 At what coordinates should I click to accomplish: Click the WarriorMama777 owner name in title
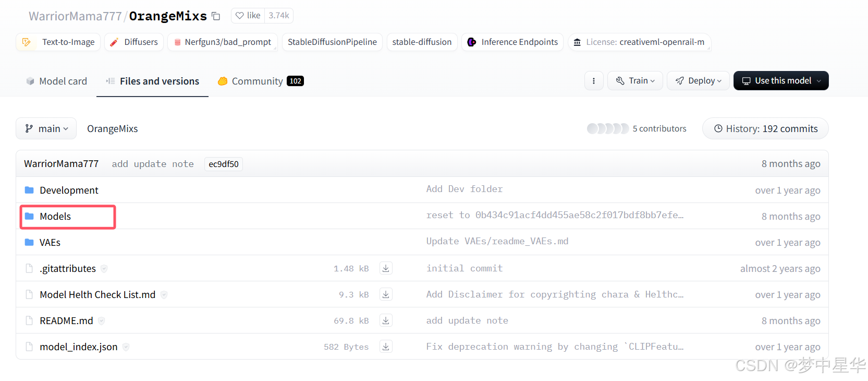pyautogui.click(x=75, y=16)
